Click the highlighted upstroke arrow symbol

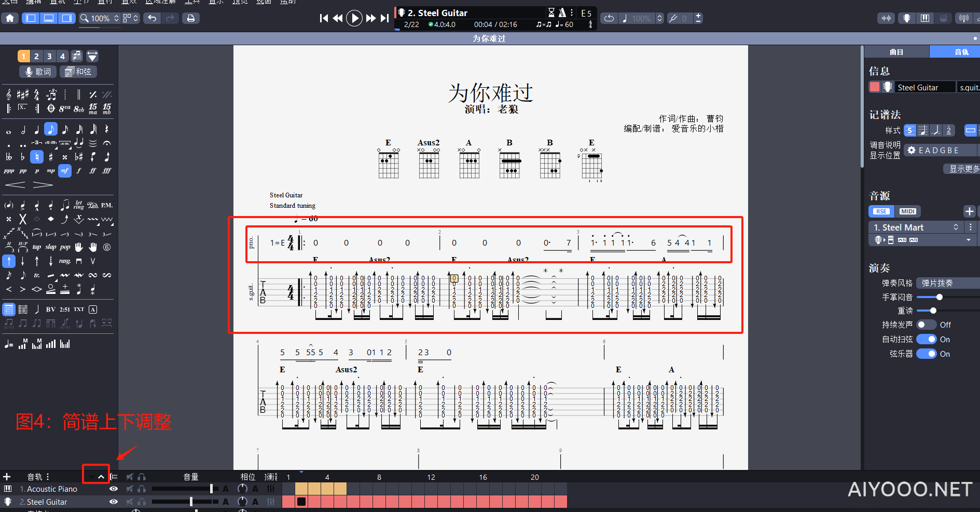(9, 261)
